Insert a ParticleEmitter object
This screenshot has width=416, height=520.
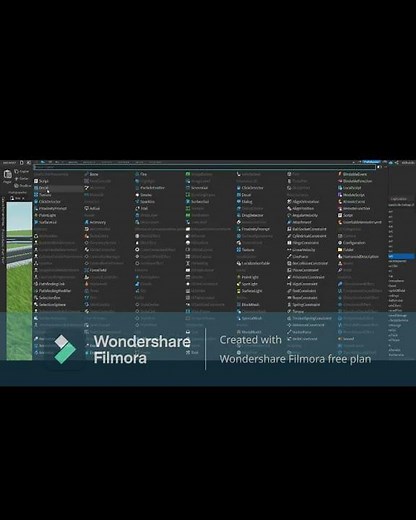pyautogui.click(x=150, y=188)
